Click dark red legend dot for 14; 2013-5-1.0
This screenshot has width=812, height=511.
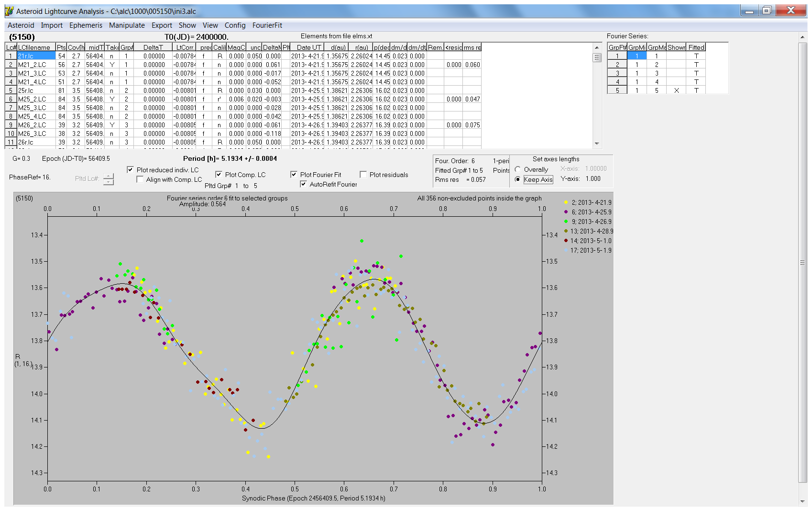point(566,241)
